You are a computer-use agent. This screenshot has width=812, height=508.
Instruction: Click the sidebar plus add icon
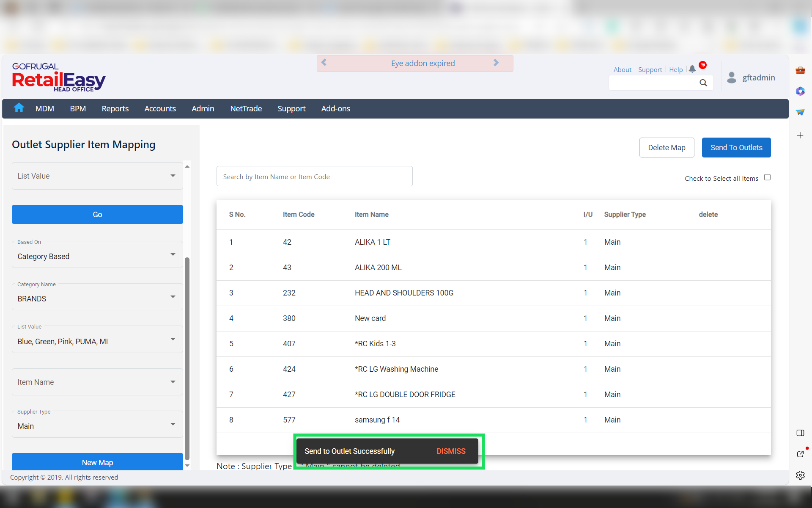[x=800, y=135]
